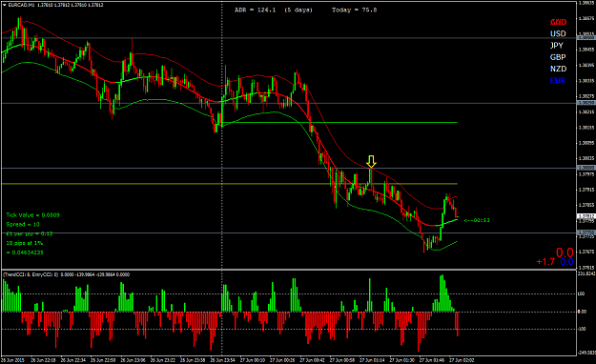Click the triangle icon beside EURCAD,M1 title

(x=4, y=5)
